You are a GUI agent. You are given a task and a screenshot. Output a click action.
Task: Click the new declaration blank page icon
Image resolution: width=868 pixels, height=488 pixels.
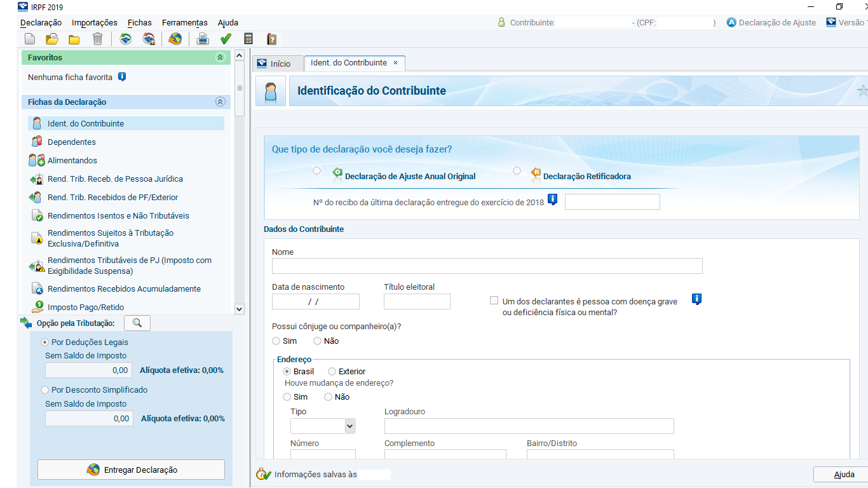[30, 39]
